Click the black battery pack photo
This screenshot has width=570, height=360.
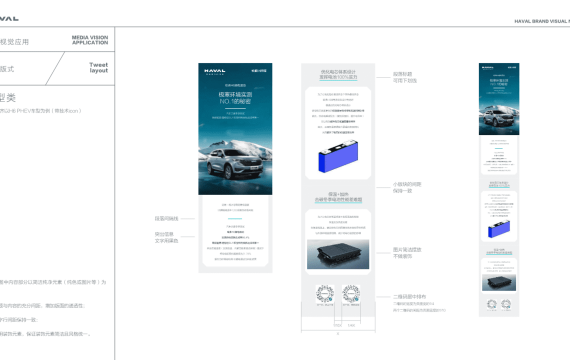pos(338,254)
